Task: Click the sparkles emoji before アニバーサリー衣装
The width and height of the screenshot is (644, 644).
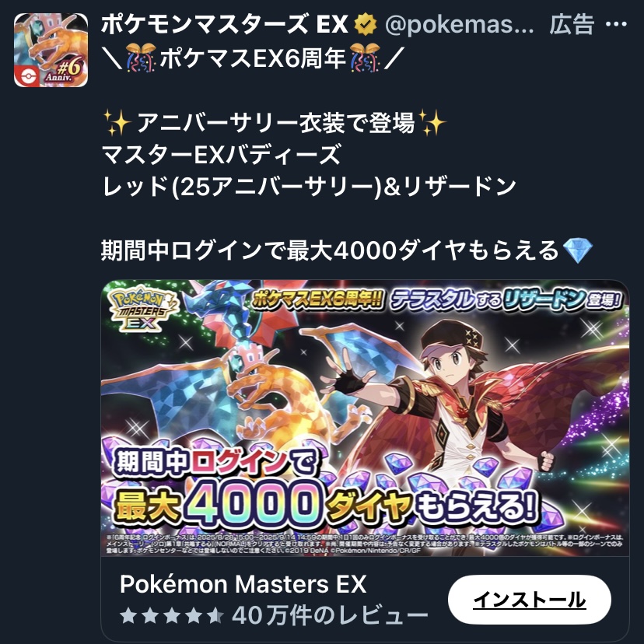Action: (117, 122)
